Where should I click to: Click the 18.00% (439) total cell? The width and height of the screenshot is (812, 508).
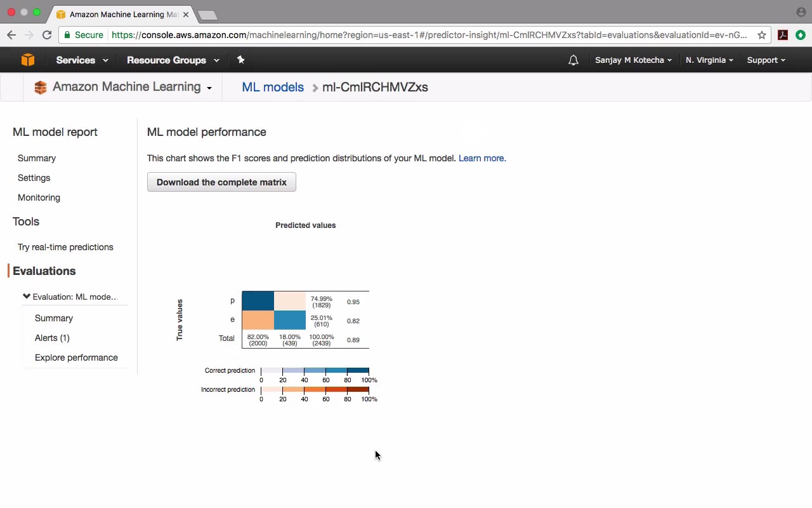click(x=289, y=340)
